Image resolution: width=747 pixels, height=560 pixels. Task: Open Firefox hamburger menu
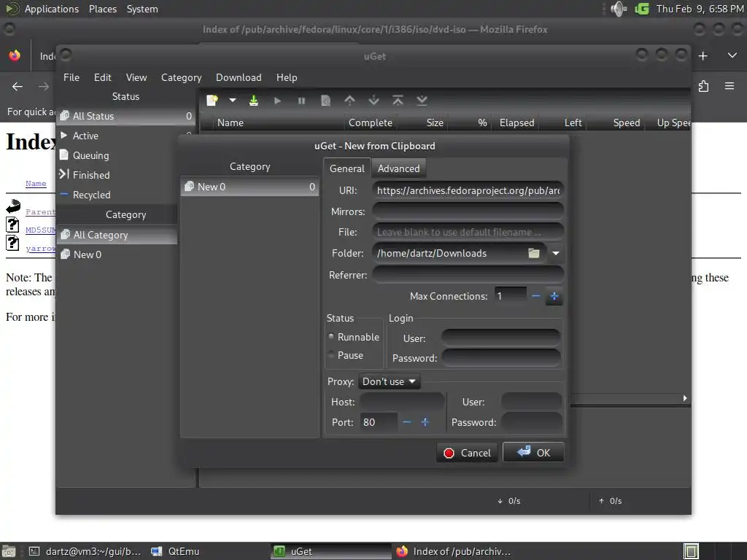coord(729,86)
